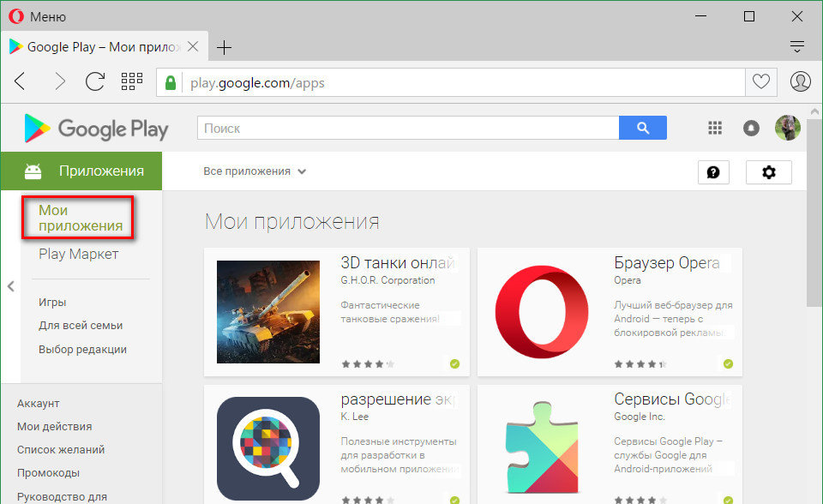
Task: Open the Google account avatar
Action: pyautogui.click(x=788, y=128)
